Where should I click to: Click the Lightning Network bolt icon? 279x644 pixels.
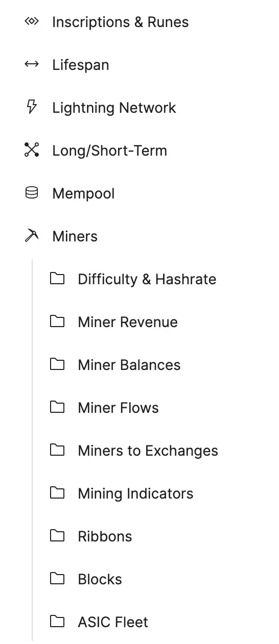[x=32, y=107]
